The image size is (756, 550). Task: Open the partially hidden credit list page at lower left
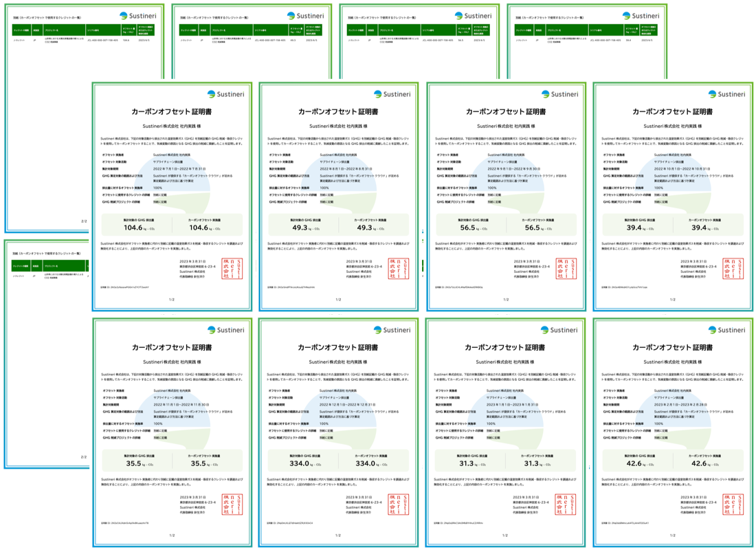point(47,355)
